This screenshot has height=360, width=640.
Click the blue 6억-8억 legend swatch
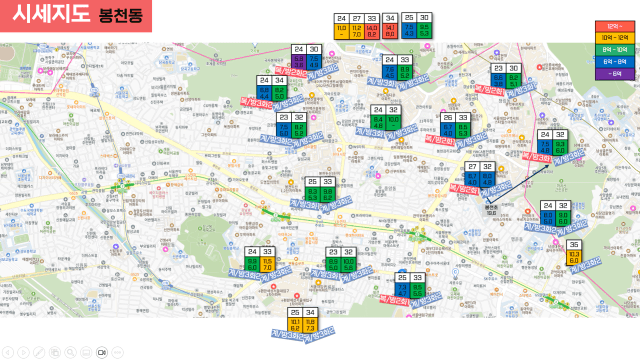pos(615,62)
